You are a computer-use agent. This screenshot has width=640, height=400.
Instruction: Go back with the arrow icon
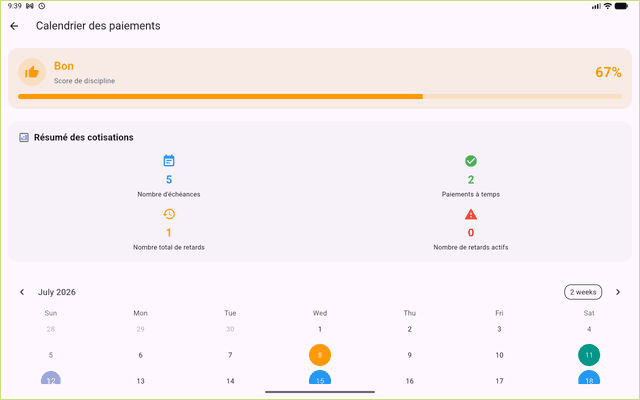[x=14, y=26]
